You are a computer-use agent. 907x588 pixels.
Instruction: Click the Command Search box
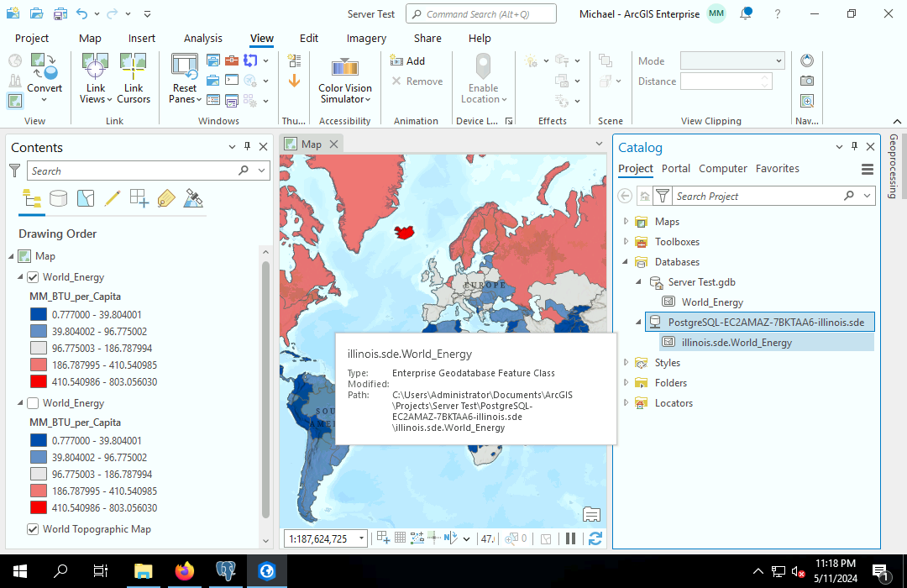coord(481,14)
